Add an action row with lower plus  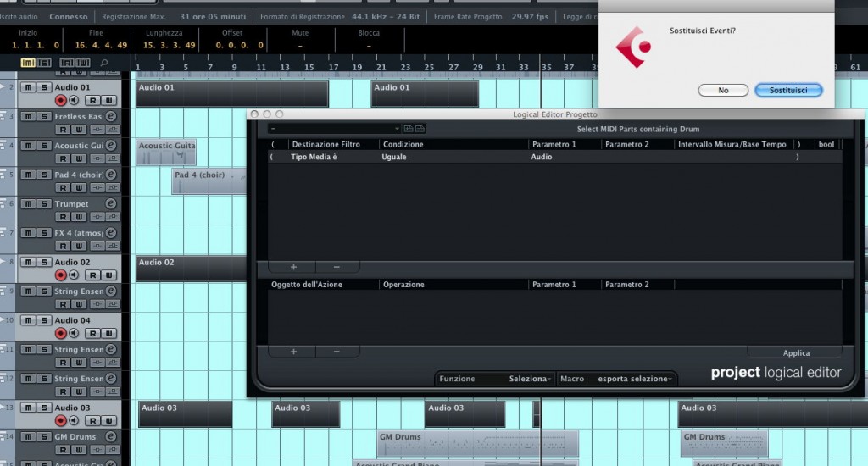tap(292, 352)
